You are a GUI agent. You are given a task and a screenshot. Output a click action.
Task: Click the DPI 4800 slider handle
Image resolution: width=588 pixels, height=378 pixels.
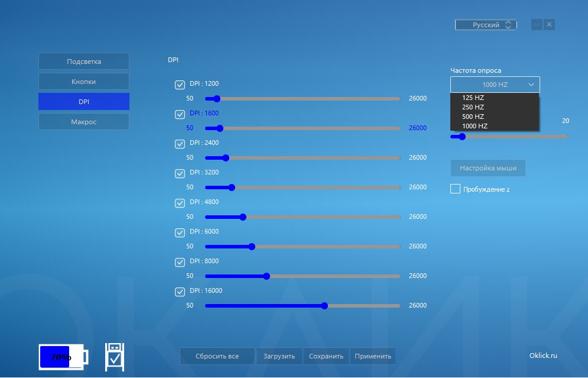coord(243,217)
